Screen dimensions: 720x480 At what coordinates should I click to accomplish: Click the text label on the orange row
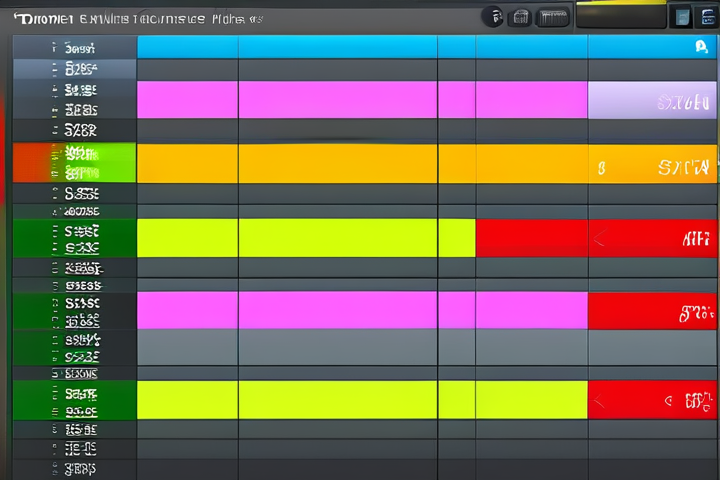tap(685, 167)
